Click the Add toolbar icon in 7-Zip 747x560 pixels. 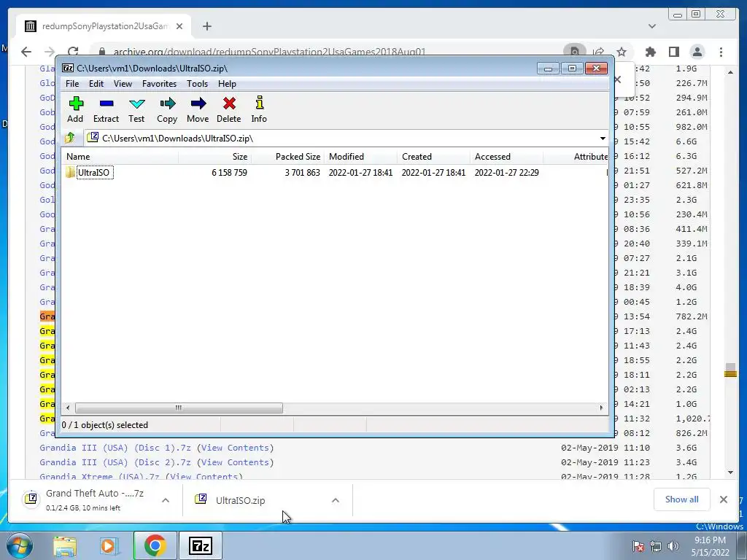(x=75, y=109)
